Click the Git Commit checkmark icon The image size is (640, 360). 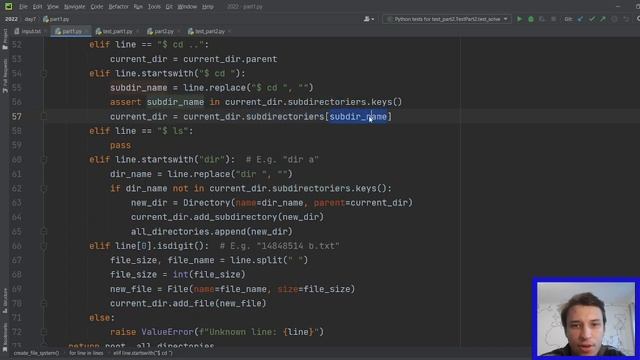pyautogui.click(x=591, y=19)
